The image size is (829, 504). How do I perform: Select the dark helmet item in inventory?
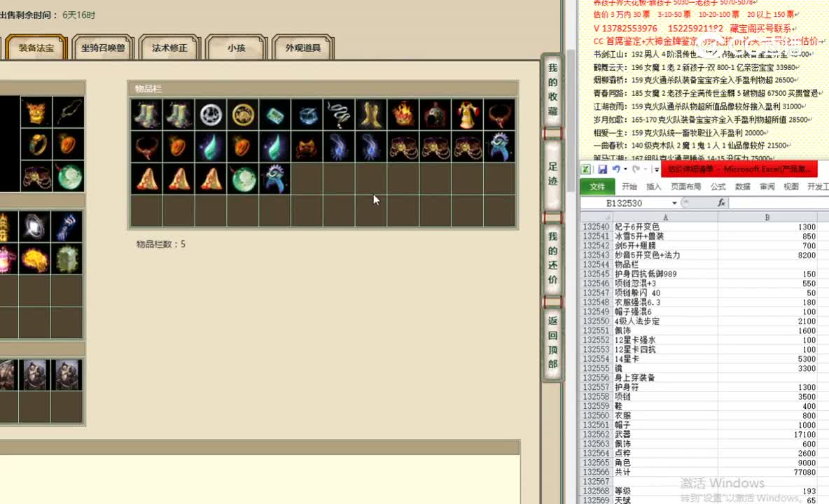click(436, 115)
